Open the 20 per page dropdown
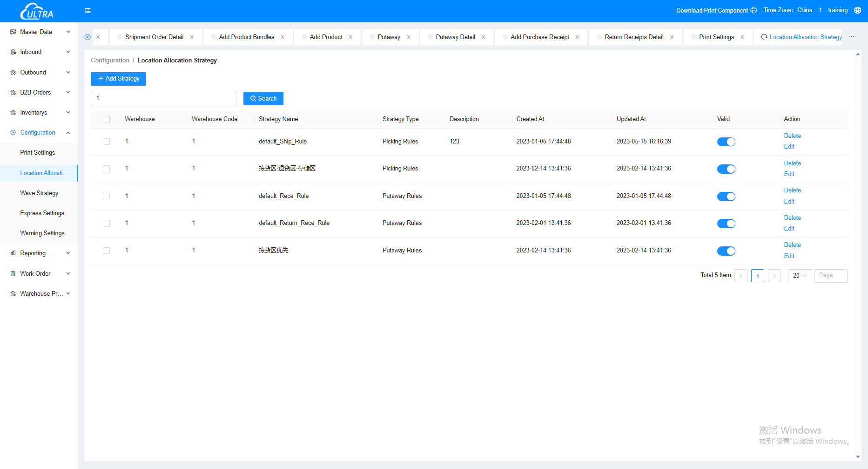Screen dimensions: 868x469 [800, 276]
